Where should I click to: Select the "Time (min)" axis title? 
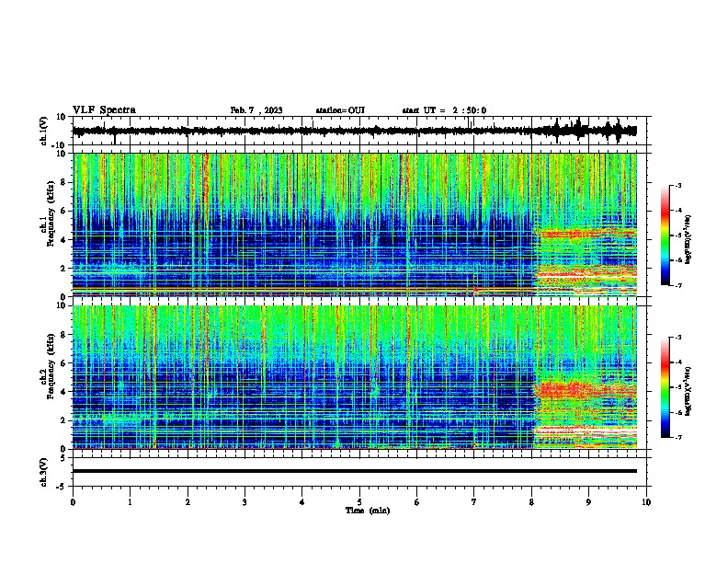click(x=368, y=511)
